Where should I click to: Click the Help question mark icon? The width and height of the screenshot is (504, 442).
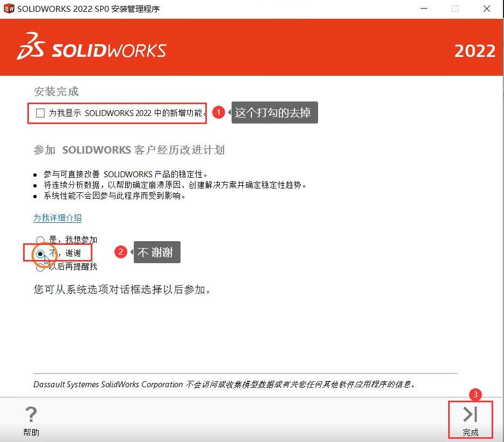tap(31, 414)
